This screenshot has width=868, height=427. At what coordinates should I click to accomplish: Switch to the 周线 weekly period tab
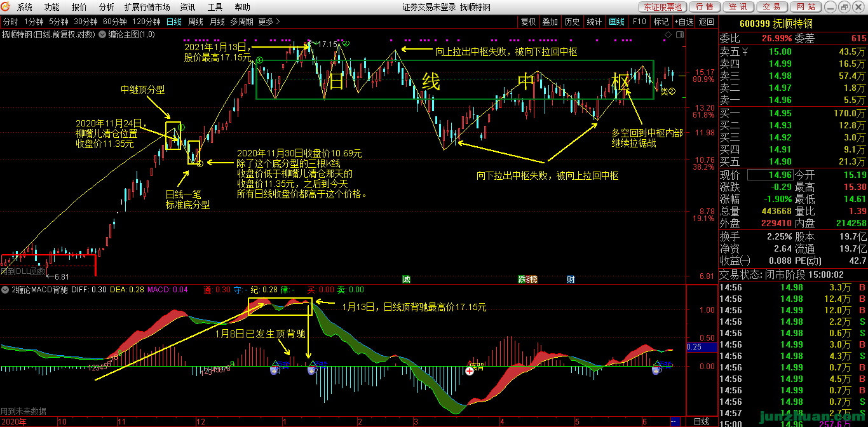click(196, 22)
